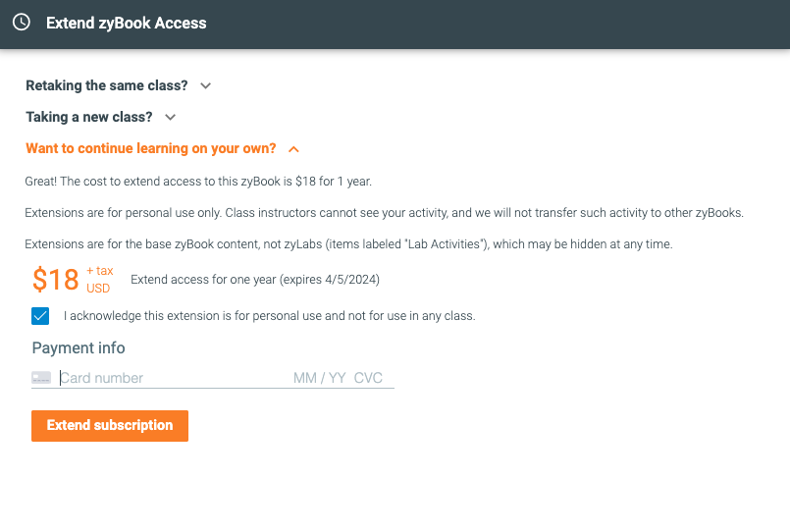Image resolution: width=790 pixels, height=532 pixels.
Task: Click the Extend access for one year text
Action: [x=255, y=280]
